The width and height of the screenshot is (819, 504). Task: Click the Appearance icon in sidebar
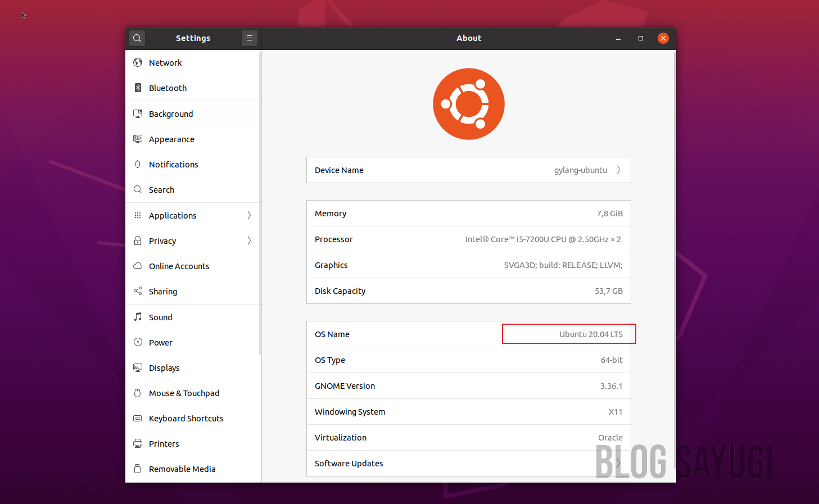click(x=138, y=139)
